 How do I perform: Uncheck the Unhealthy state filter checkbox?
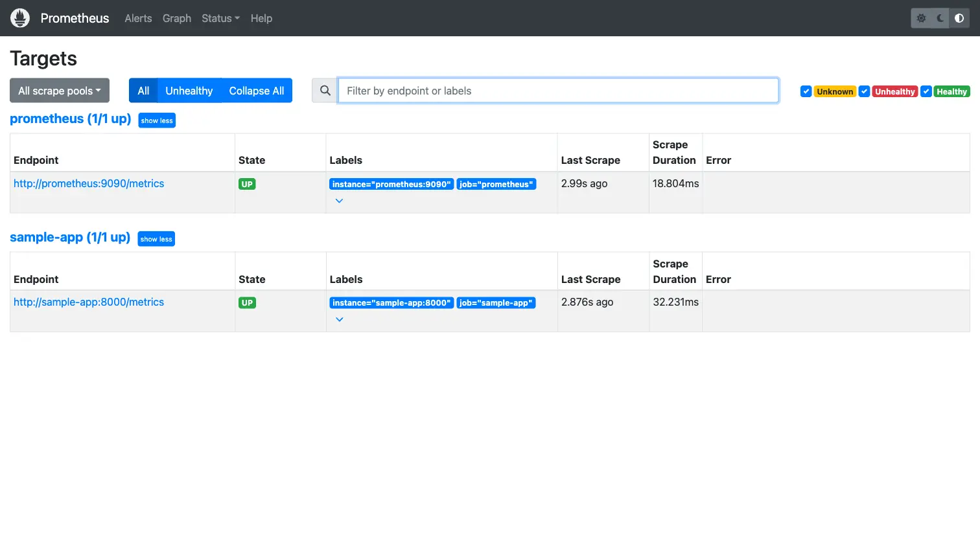[864, 91]
